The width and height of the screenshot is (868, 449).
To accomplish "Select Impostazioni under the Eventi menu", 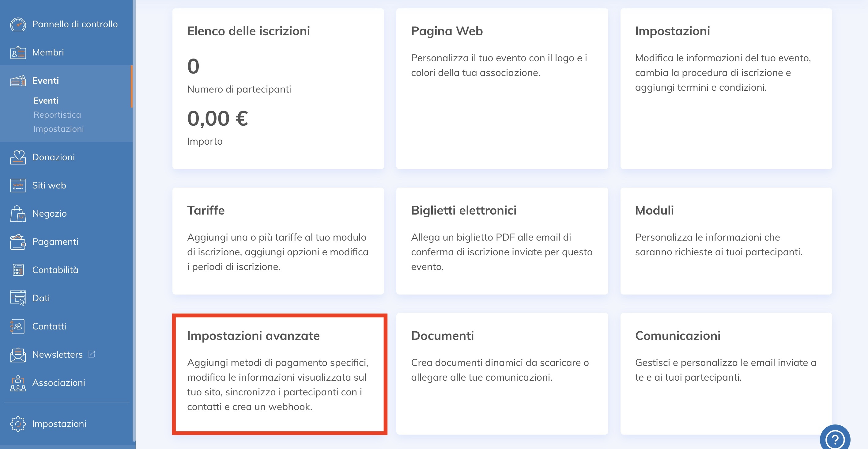I will click(x=58, y=129).
